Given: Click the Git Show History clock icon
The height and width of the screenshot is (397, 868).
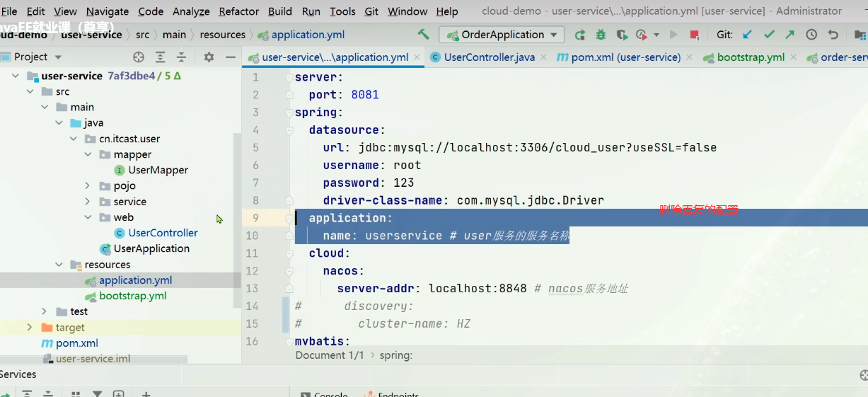Looking at the screenshot, I should (811, 35).
